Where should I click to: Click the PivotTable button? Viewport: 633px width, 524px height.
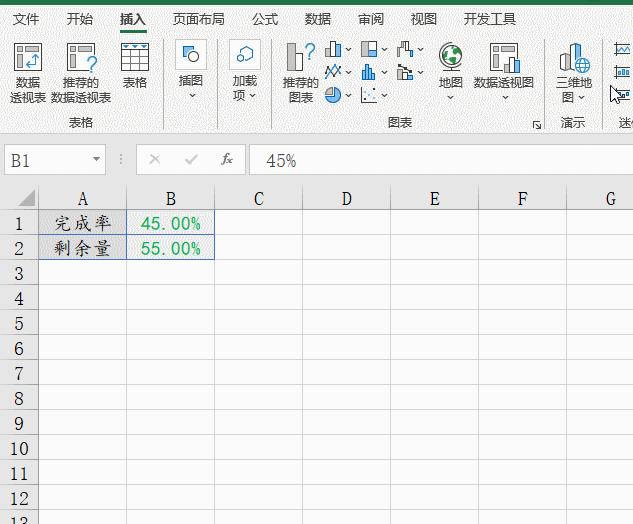point(28,73)
